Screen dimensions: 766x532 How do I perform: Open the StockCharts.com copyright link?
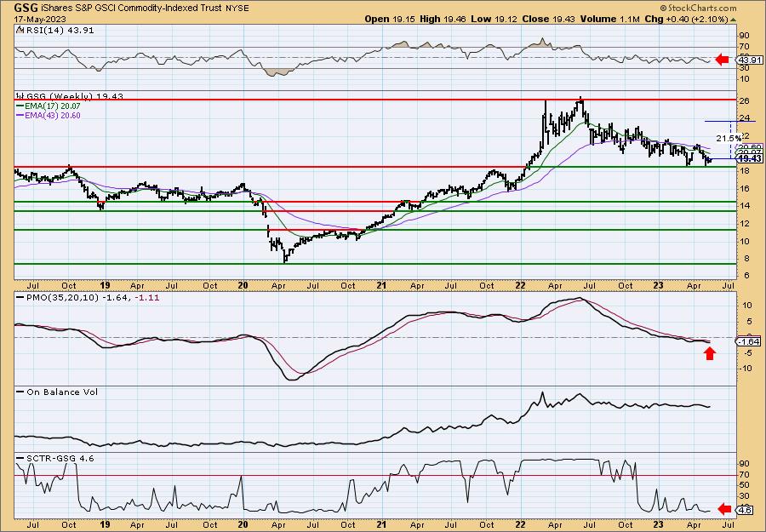pos(698,8)
